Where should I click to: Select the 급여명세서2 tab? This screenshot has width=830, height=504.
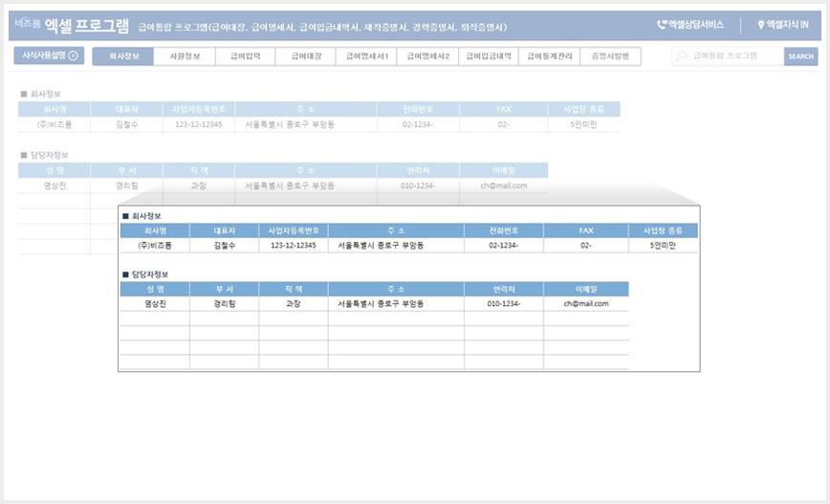427,56
